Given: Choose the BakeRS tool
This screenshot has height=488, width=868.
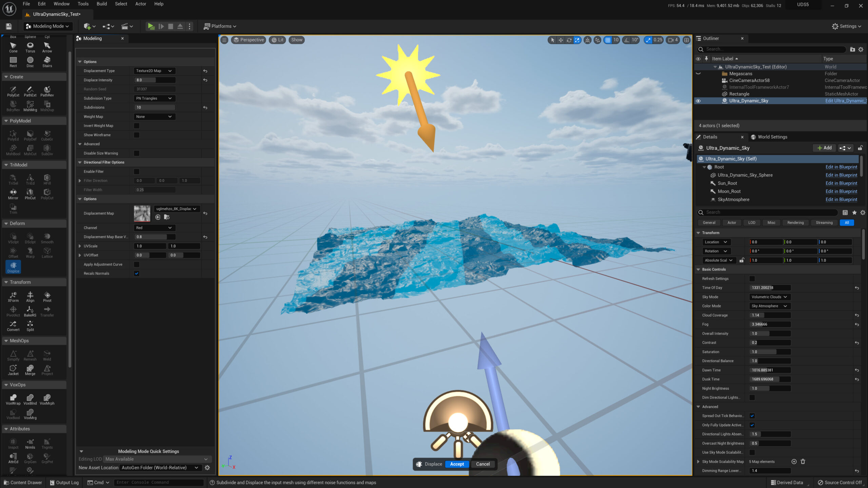Looking at the screenshot, I should point(30,311).
